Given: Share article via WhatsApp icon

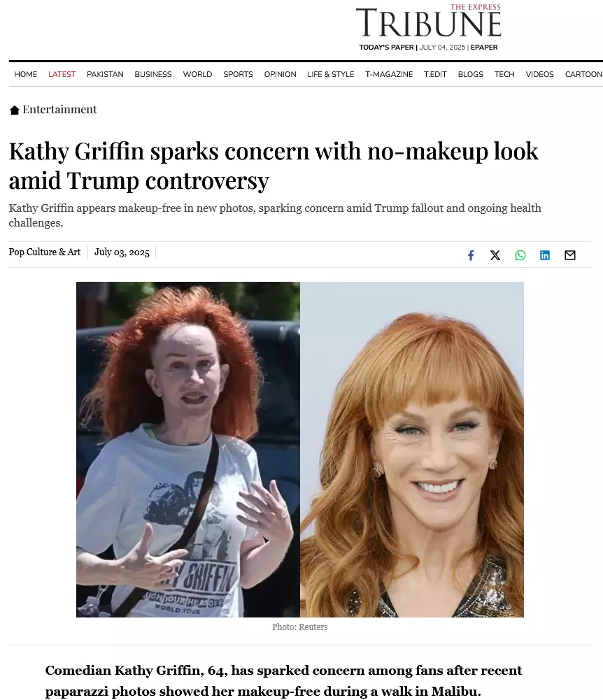Looking at the screenshot, I should (520, 255).
